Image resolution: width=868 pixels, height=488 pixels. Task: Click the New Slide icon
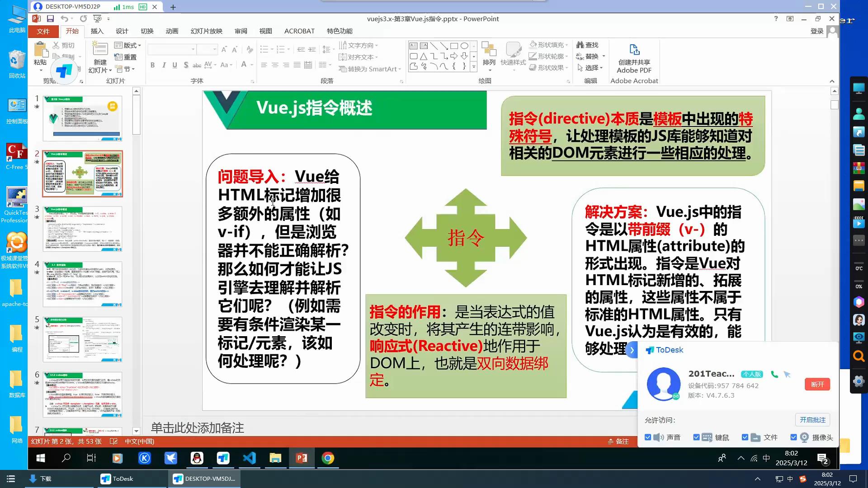click(x=100, y=50)
